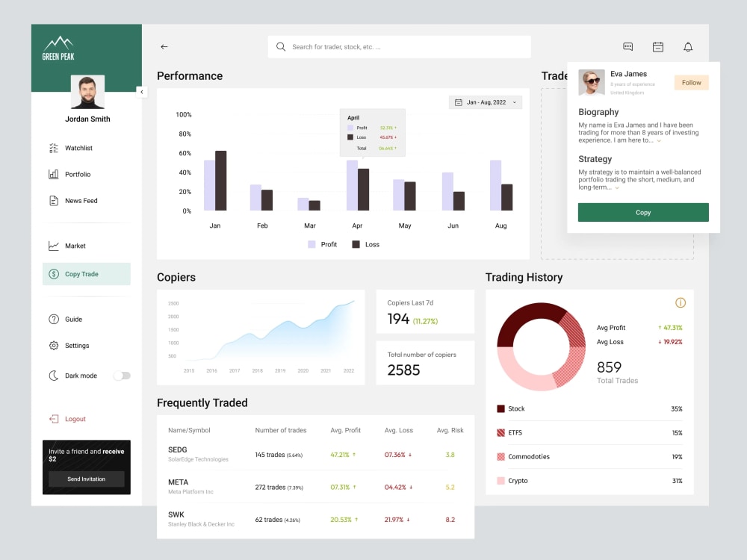This screenshot has width=747, height=560.
Task: Collapse the sidebar with chevron button
Action: point(141,92)
